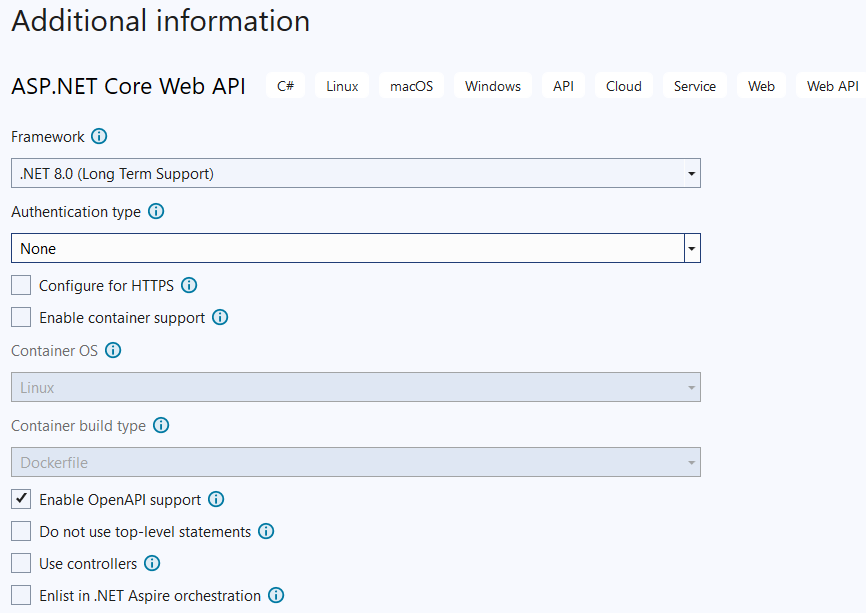This screenshot has height=613, width=866.
Task: Select the C# project tag
Action: [285, 86]
